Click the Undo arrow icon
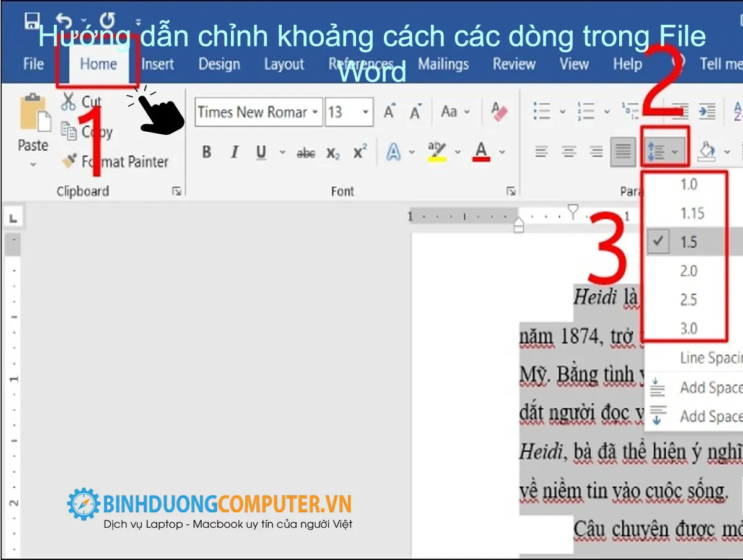The width and height of the screenshot is (743, 560). pyautogui.click(x=64, y=22)
